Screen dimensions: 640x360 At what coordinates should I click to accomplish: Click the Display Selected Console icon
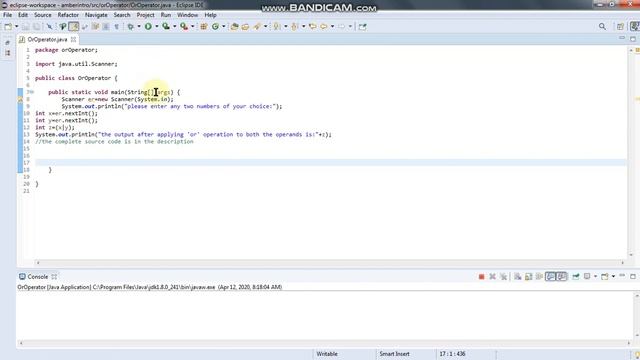pyautogui.click(x=587, y=277)
